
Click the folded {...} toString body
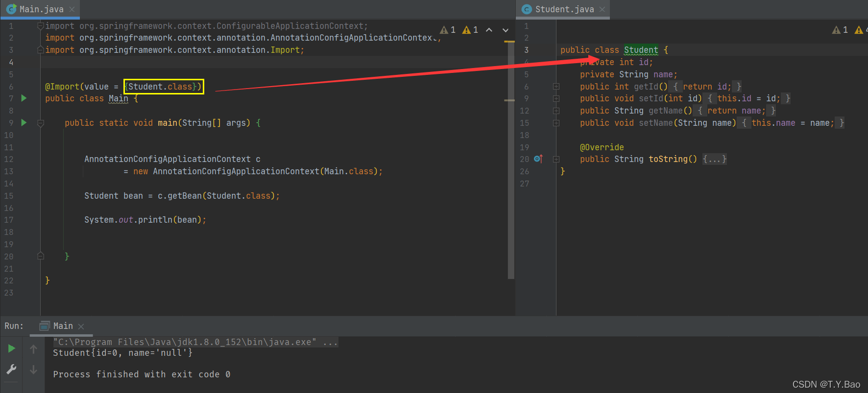[715, 159]
